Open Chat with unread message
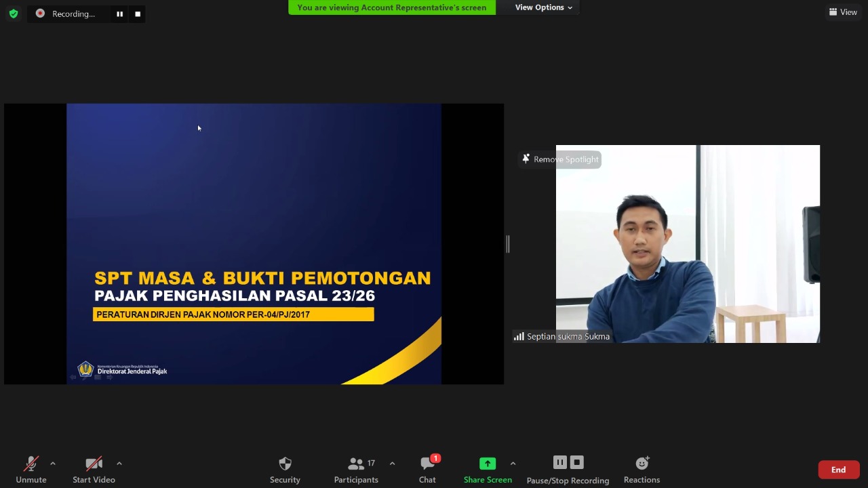This screenshot has width=868, height=488. [x=427, y=469]
